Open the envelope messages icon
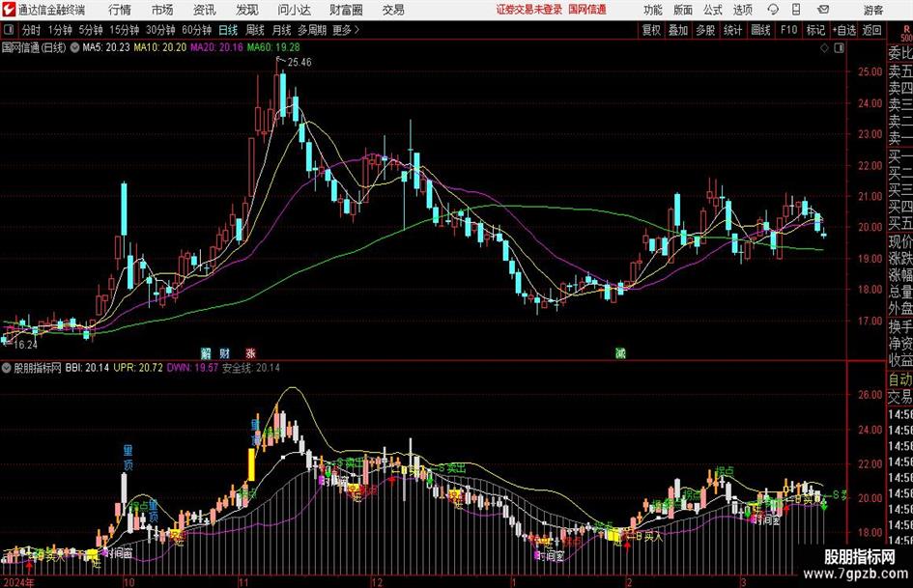Viewport: 913px width, 588px height. pos(823,10)
